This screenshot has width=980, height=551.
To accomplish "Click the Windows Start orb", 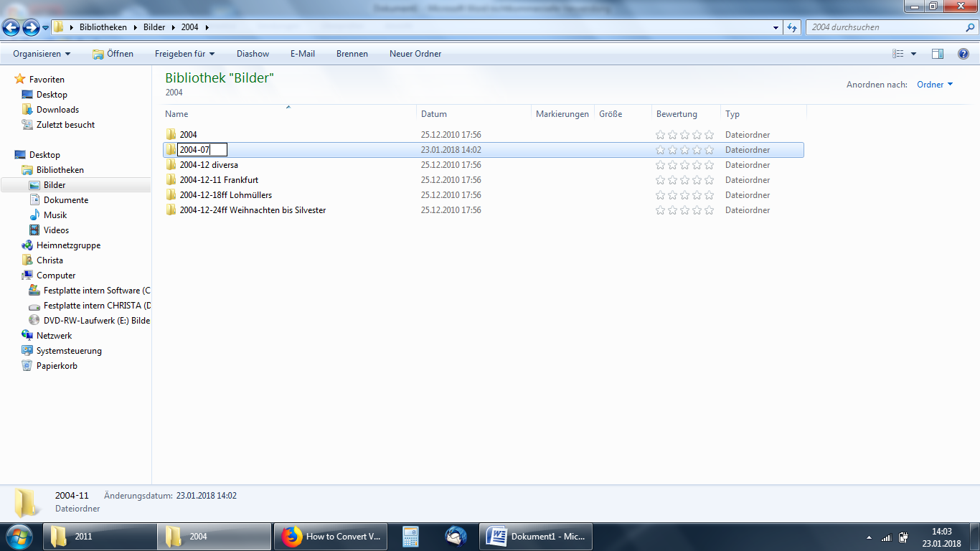I will pos(20,536).
